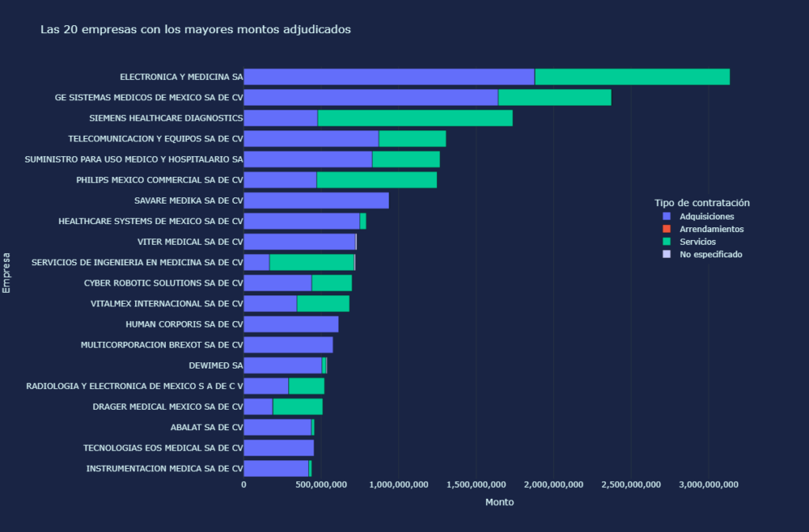This screenshot has width=809, height=532.
Task: Click the 500,000,000 axis tick label
Action: tap(321, 485)
